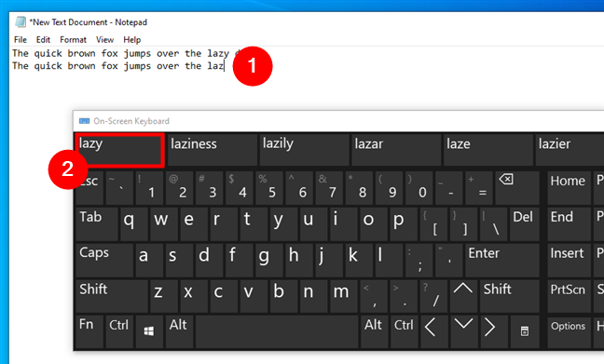Image resolution: width=604 pixels, height=364 pixels.
Task: Open the Format menu in Notepad
Action: click(x=74, y=40)
